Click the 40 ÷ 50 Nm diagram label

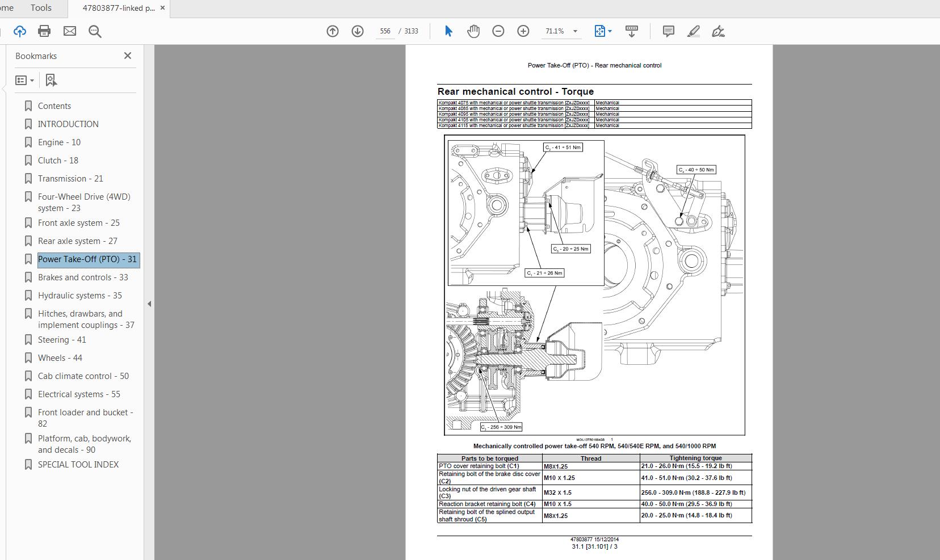pos(696,170)
